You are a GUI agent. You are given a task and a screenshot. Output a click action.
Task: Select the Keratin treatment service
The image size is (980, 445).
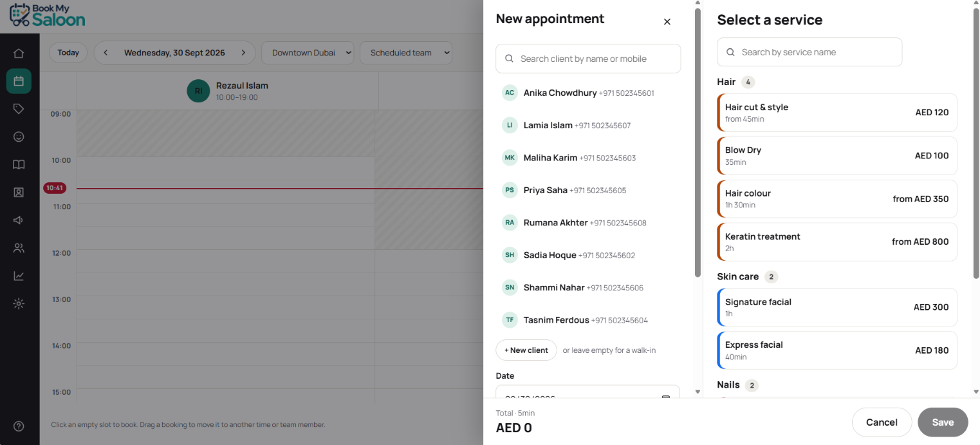837,242
